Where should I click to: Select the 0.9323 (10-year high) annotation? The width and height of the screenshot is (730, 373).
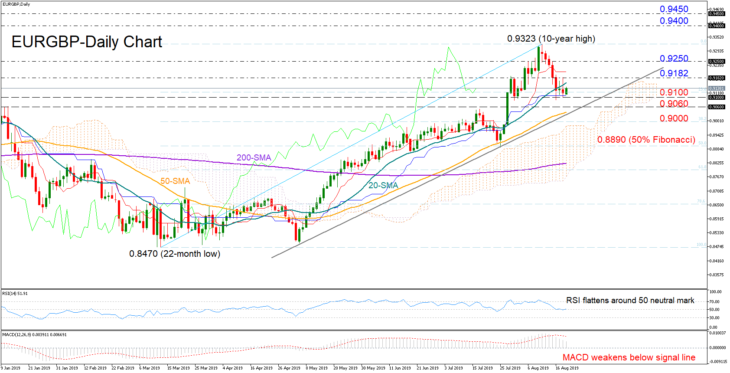tap(550, 39)
